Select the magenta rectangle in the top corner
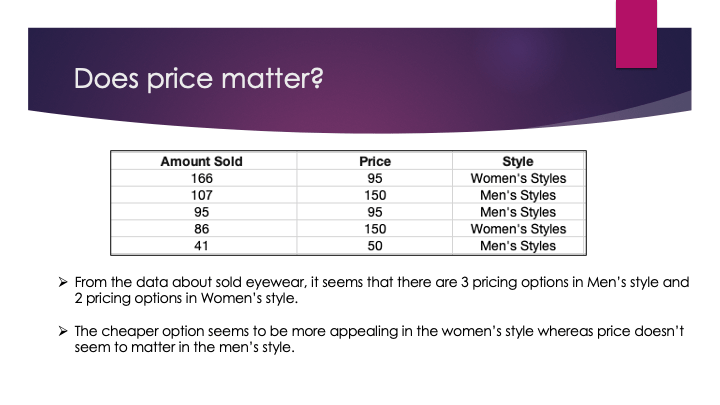This screenshot has width=720, height=405. (x=635, y=33)
